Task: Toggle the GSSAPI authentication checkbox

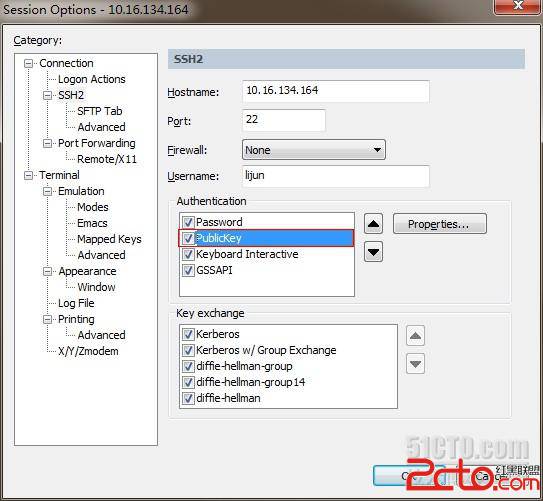Action: 188,270
